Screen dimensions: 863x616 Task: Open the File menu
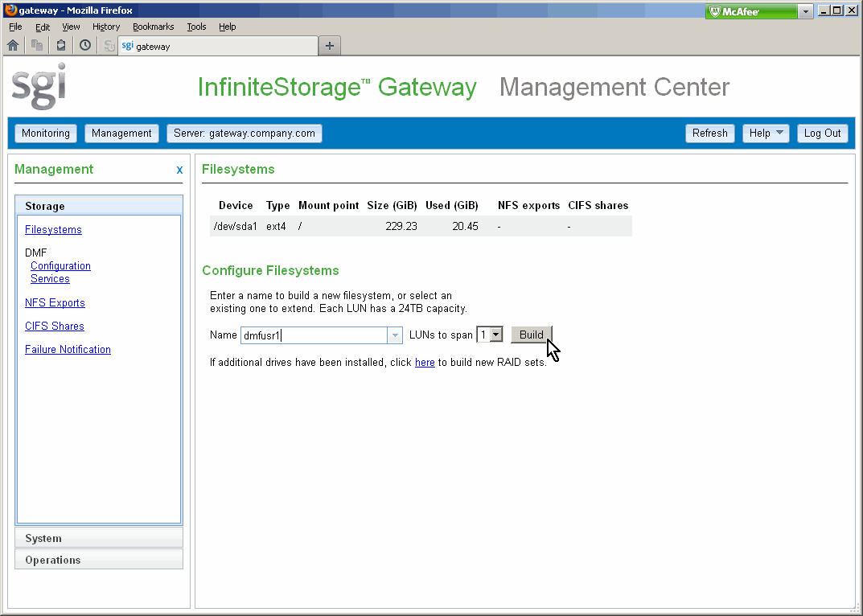click(15, 27)
